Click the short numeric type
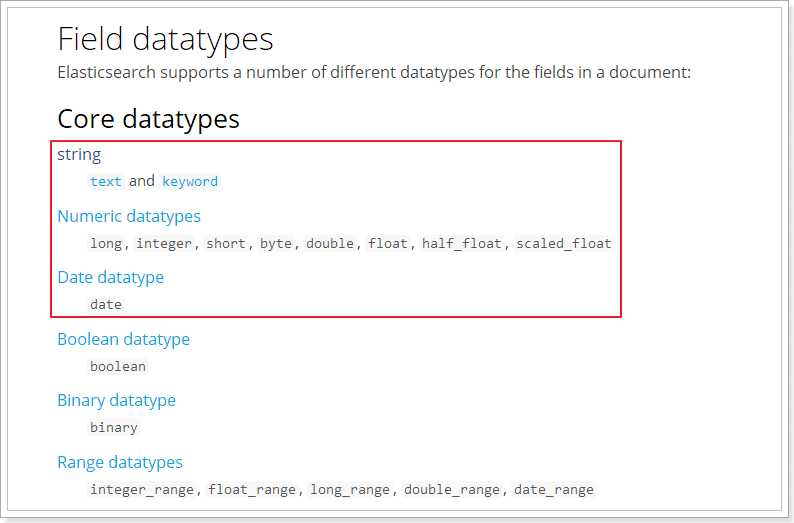794x523 pixels. click(226, 243)
